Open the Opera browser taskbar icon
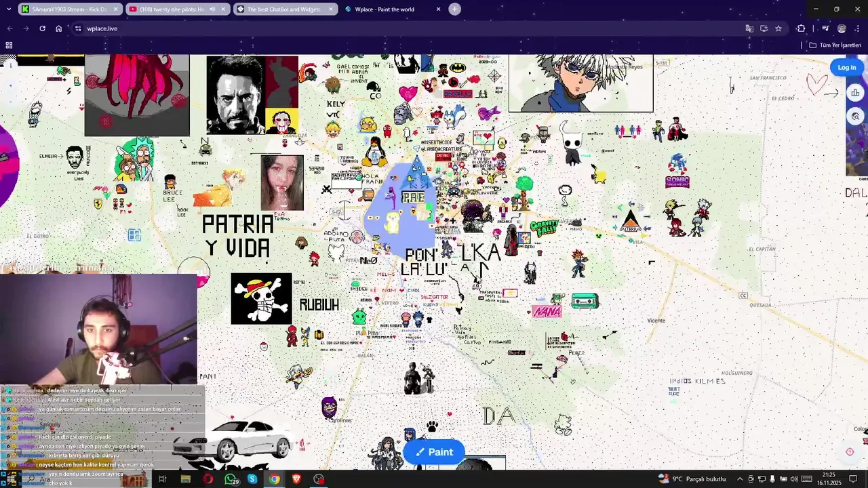Viewport: 868px width, 488px height. 208,479
